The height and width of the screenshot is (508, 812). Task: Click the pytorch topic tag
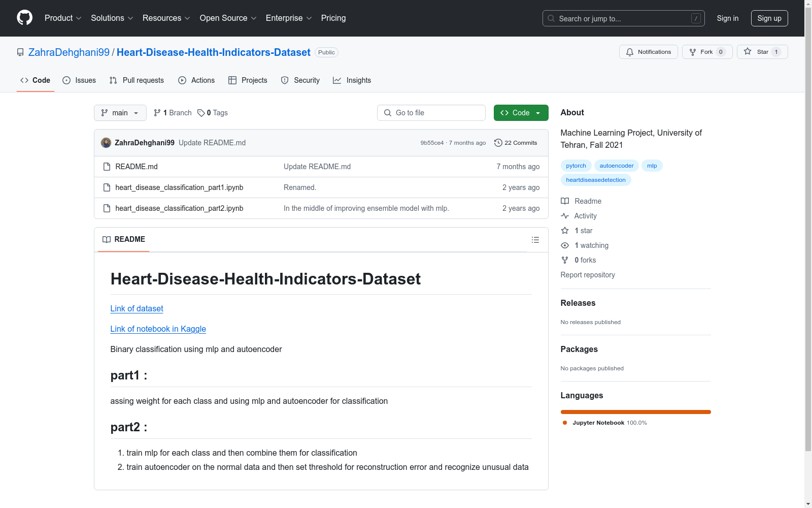click(576, 166)
